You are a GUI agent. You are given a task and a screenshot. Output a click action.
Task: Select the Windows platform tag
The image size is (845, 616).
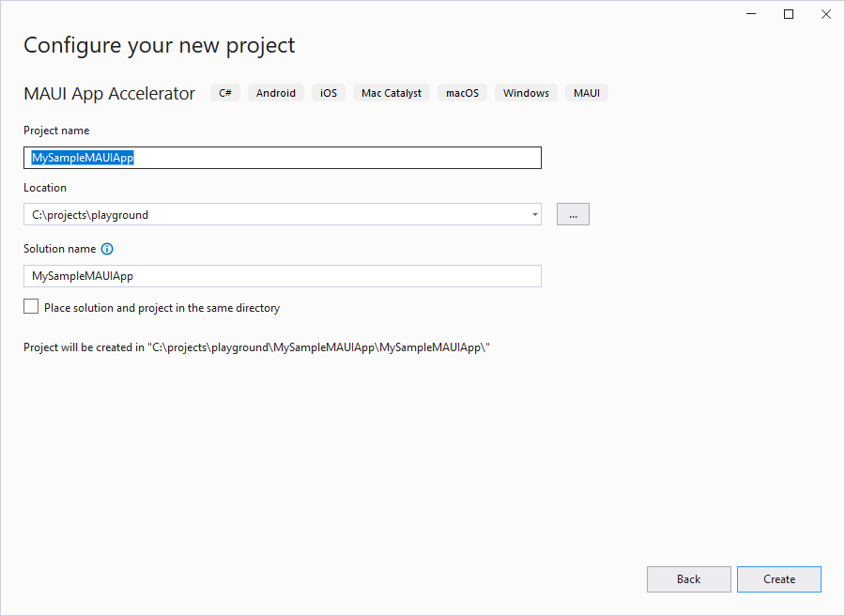pyautogui.click(x=526, y=93)
